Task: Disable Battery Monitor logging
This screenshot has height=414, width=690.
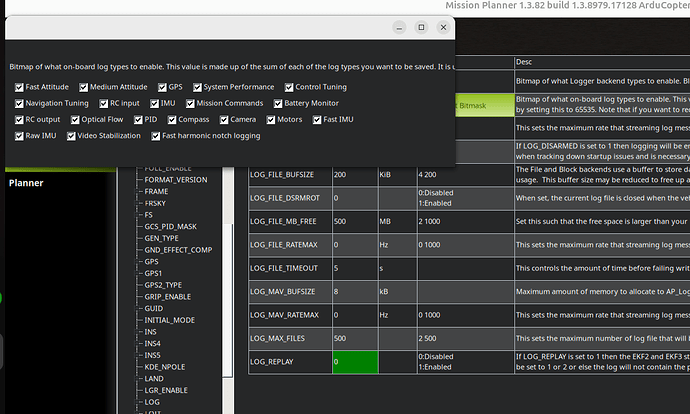Action: (279, 103)
